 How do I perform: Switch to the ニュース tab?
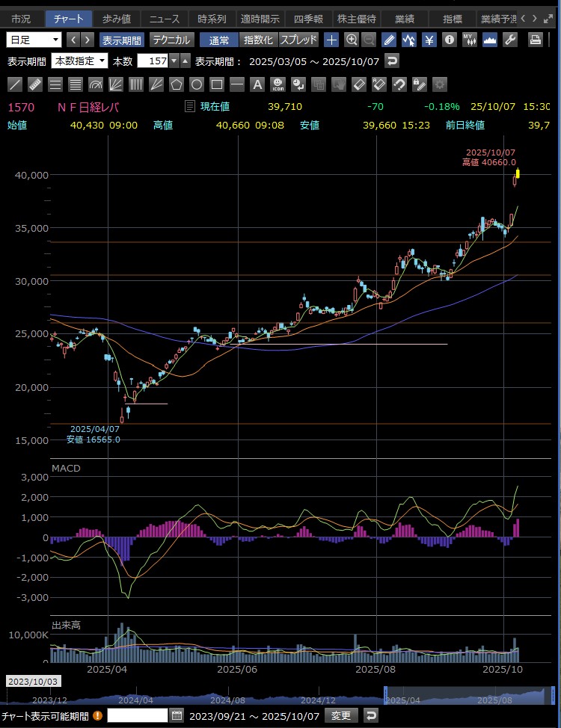pyautogui.click(x=163, y=19)
